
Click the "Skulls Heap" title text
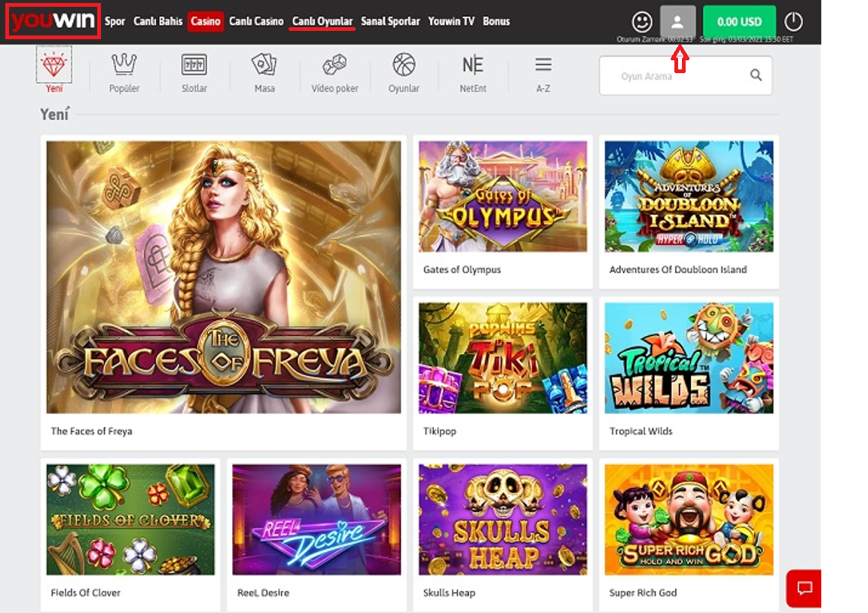click(449, 593)
